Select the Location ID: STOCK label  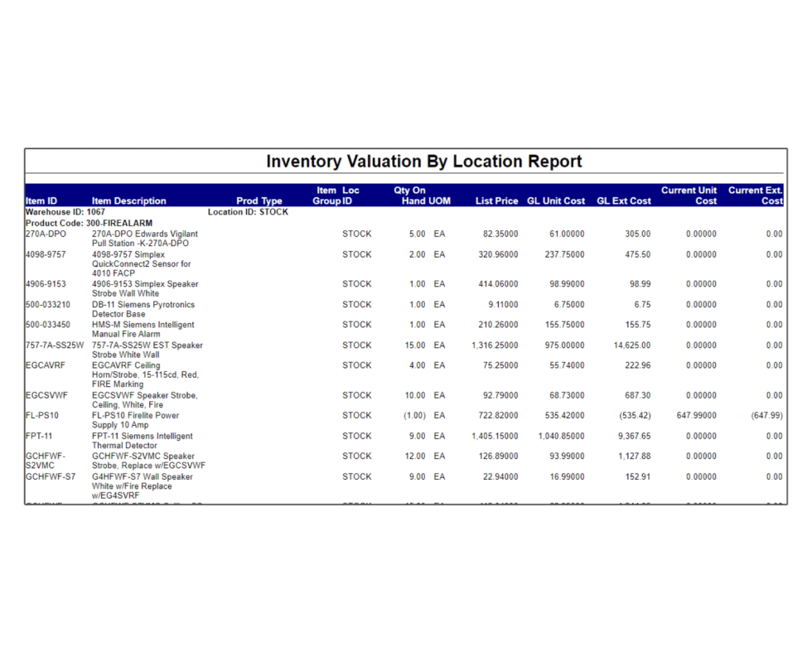248,212
